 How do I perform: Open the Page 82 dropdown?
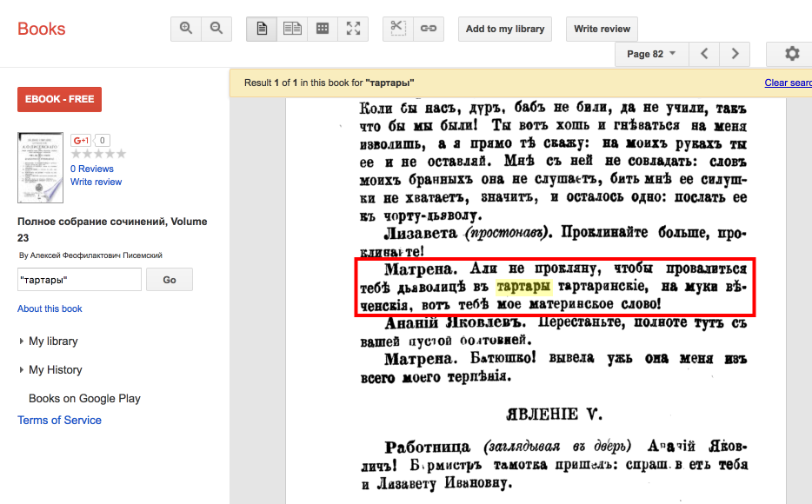point(651,54)
